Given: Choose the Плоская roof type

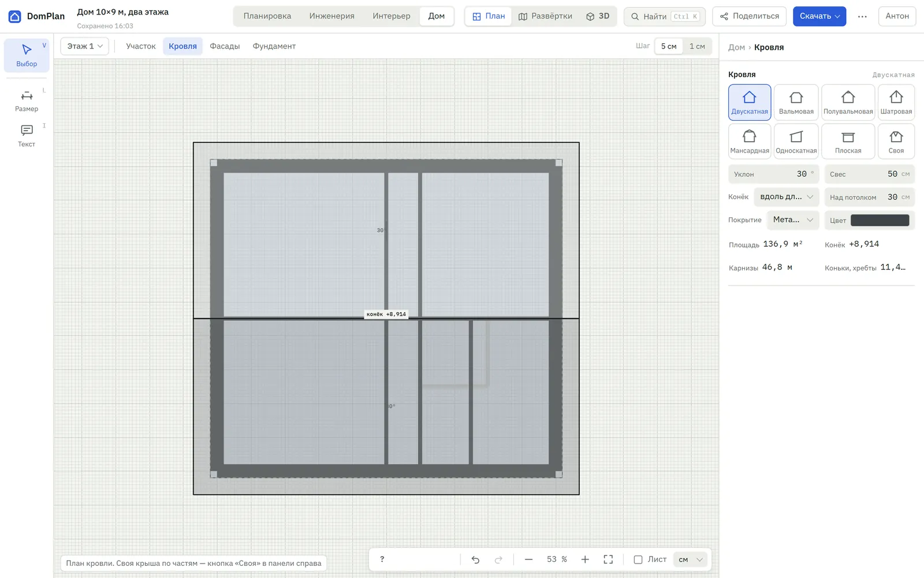Looking at the screenshot, I should pyautogui.click(x=848, y=141).
